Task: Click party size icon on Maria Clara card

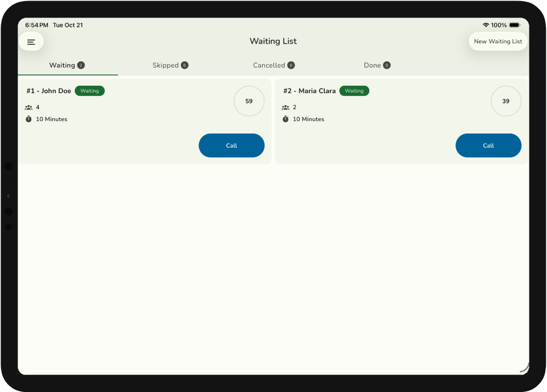Action: [285, 107]
